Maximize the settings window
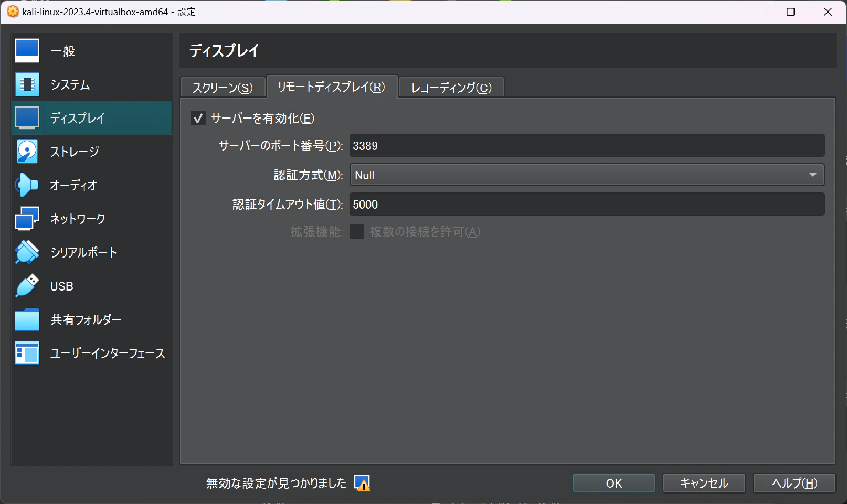 coord(791,12)
